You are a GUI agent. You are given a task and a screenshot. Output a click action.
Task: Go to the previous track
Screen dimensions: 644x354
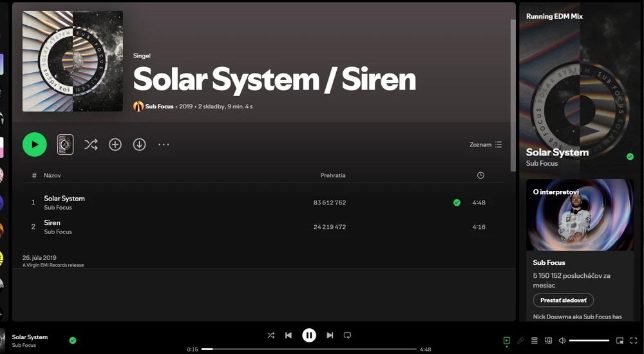(289, 335)
